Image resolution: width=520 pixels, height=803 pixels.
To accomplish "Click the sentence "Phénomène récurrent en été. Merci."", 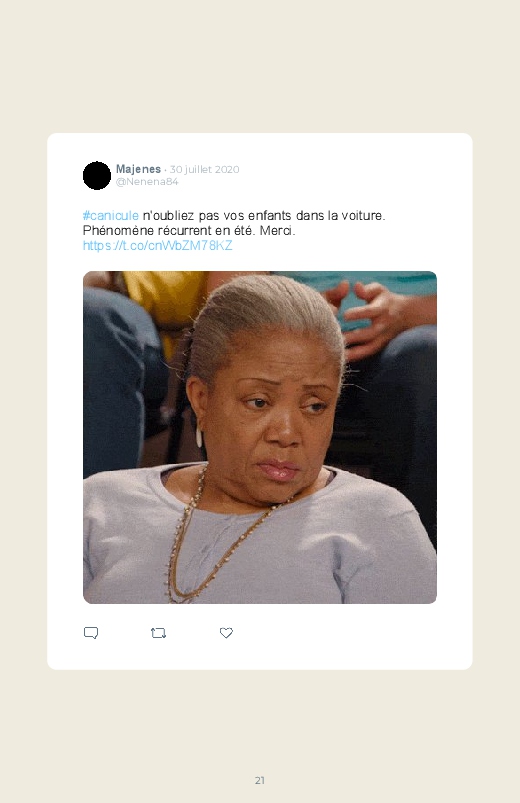I will pyautogui.click(x=189, y=231).
